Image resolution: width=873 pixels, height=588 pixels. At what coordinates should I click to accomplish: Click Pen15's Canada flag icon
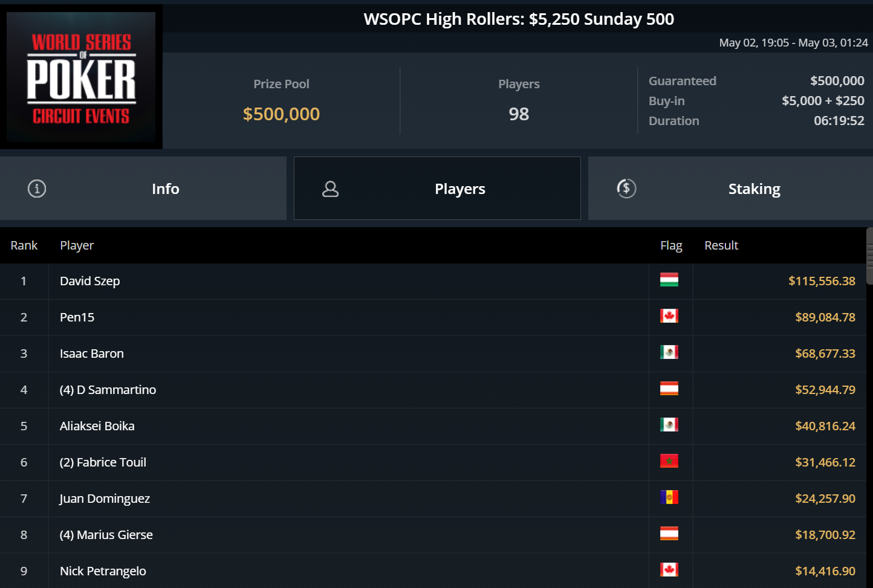click(669, 316)
